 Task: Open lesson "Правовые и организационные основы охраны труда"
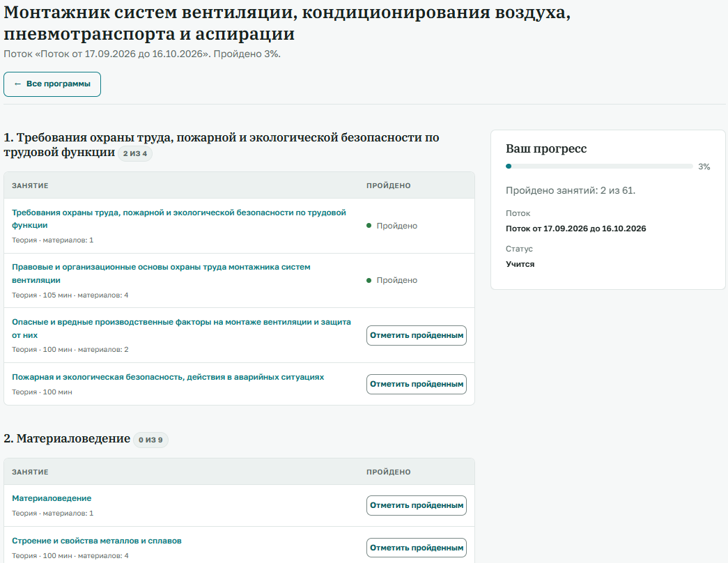[161, 274]
